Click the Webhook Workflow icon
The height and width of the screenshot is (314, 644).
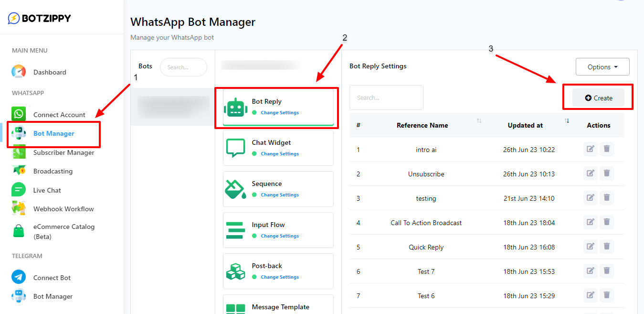coord(19,208)
